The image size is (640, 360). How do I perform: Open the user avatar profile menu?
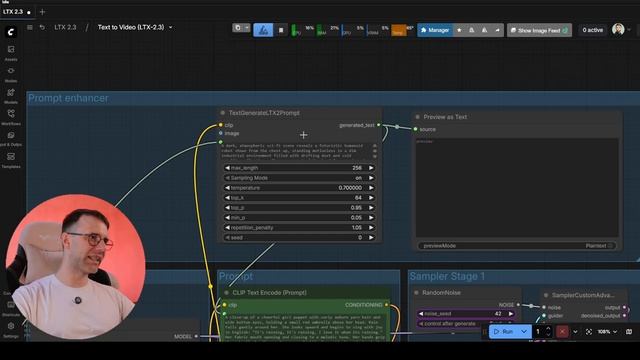tap(618, 29)
